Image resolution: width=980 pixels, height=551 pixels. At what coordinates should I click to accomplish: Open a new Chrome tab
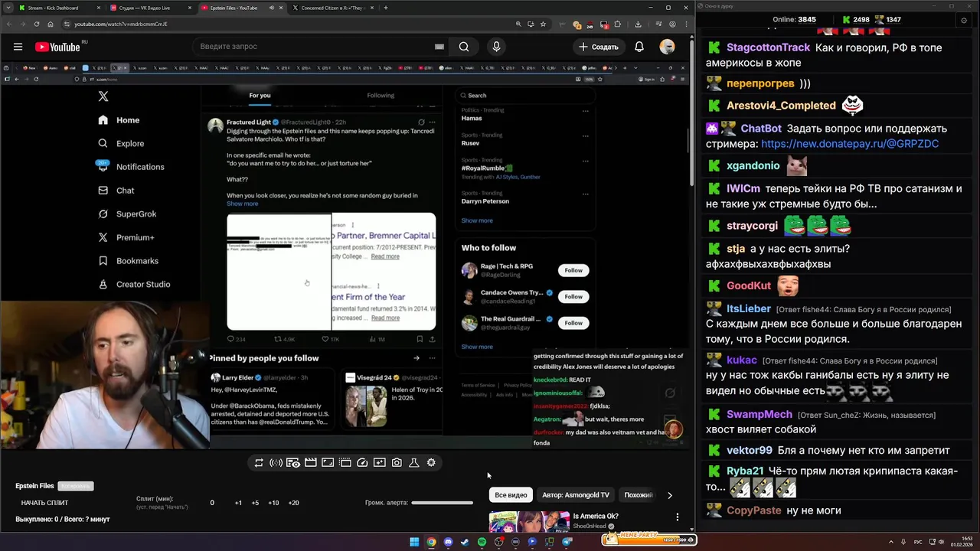point(386,8)
